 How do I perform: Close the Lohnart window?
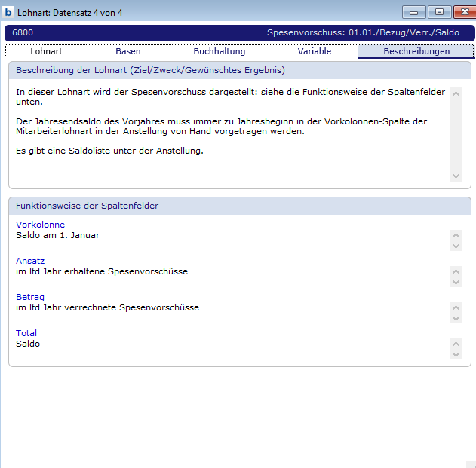462,12
